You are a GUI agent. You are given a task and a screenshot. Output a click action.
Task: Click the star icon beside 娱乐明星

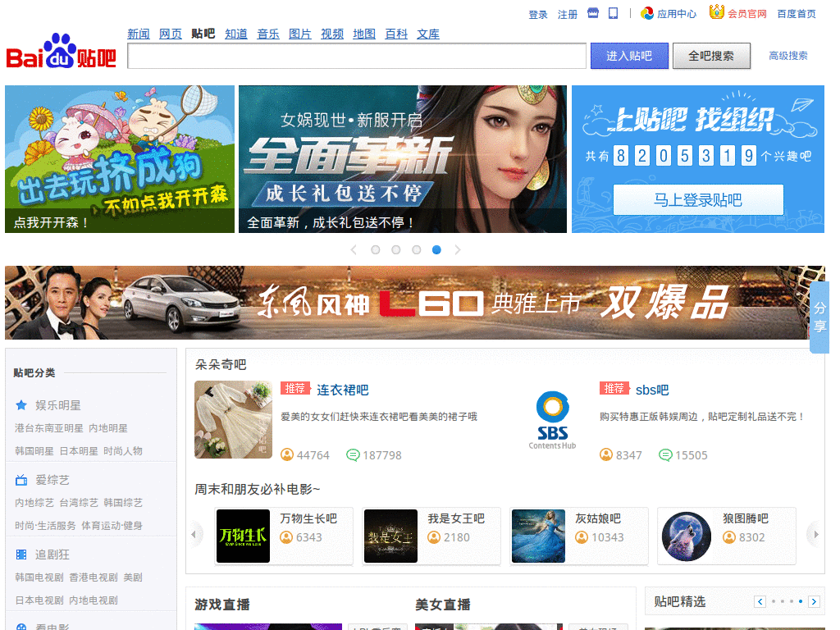[x=22, y=404]
